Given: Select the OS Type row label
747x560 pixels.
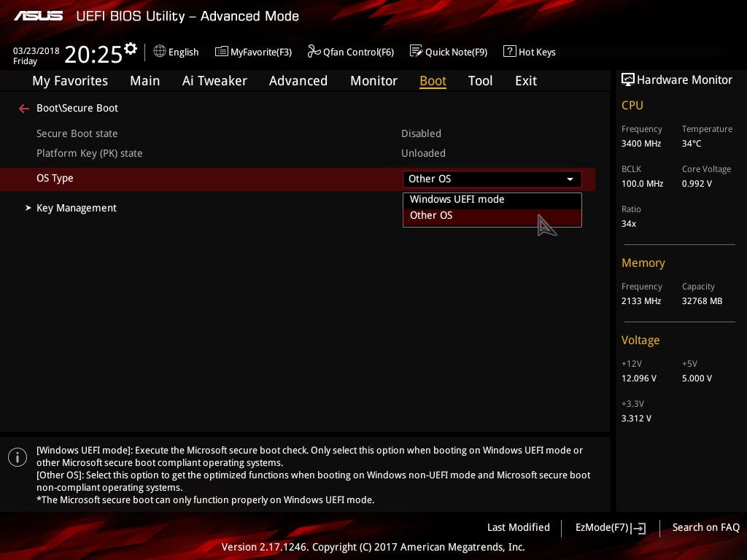Looking at the screenshot, I should click(55, 179).
